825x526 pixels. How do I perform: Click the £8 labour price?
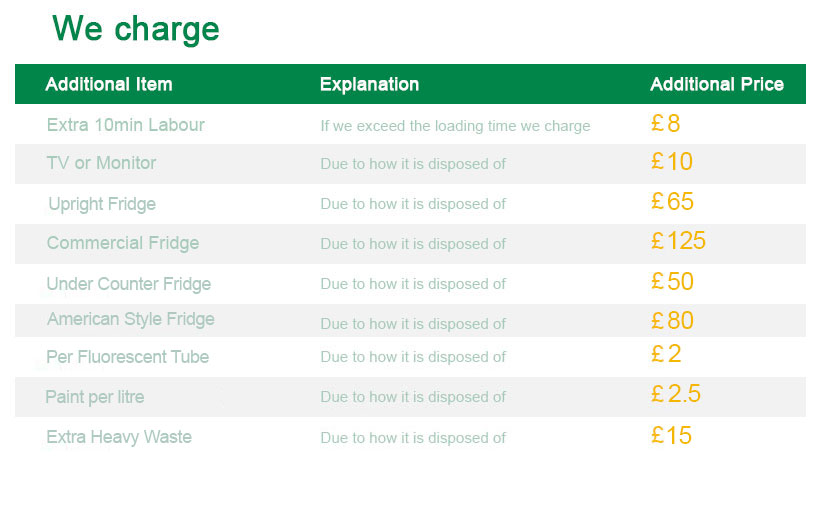(x=666, y=124)
